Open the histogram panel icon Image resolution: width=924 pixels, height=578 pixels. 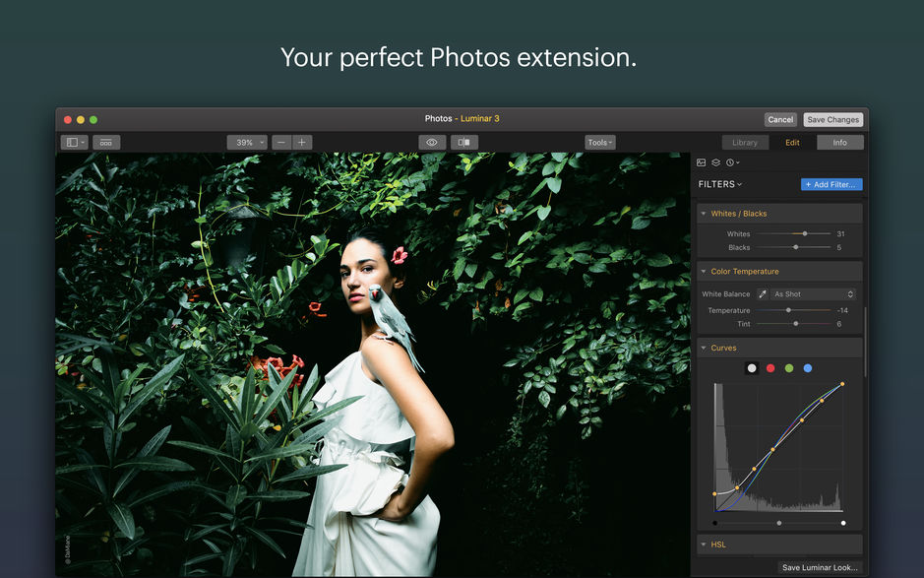tap(701, 162)
